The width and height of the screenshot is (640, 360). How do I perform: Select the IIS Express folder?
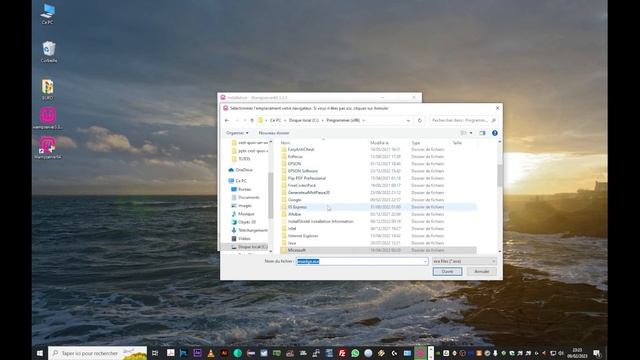[x=297, y=207]
